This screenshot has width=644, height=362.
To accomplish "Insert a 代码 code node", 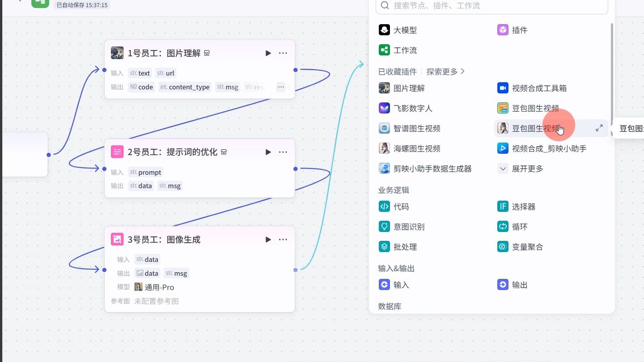I will tap(394, 206).
